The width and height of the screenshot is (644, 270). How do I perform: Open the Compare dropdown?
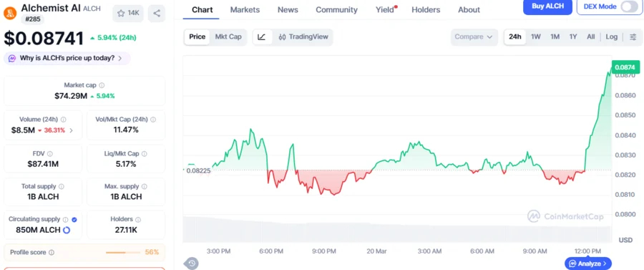474,37
